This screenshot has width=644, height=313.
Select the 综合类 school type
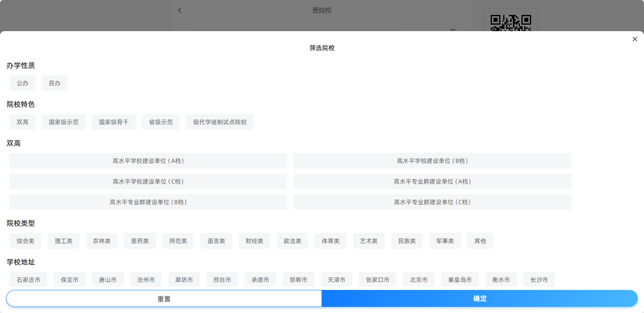[x=25, y=241]
